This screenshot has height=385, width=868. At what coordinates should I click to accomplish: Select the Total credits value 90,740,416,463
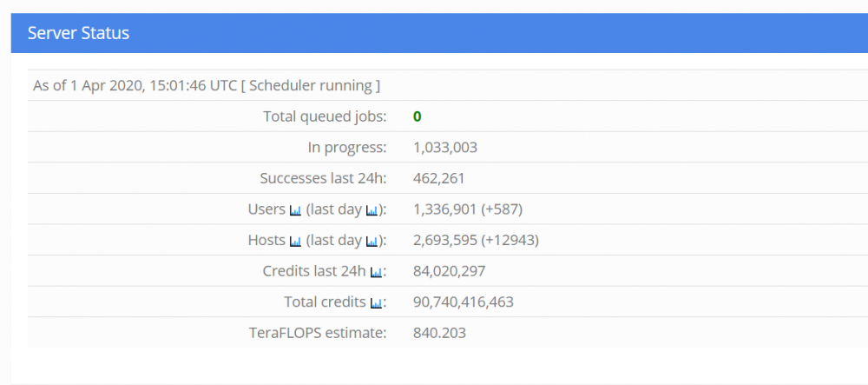(x=464, y=302)
